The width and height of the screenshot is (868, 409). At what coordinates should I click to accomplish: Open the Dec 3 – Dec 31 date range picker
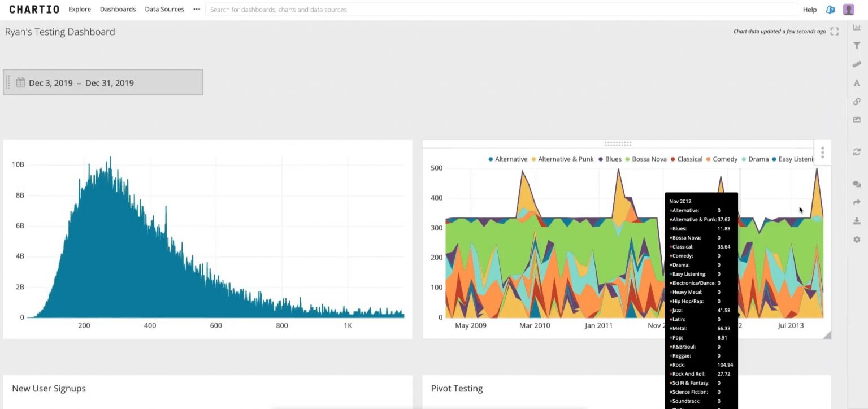coord(103,82)
